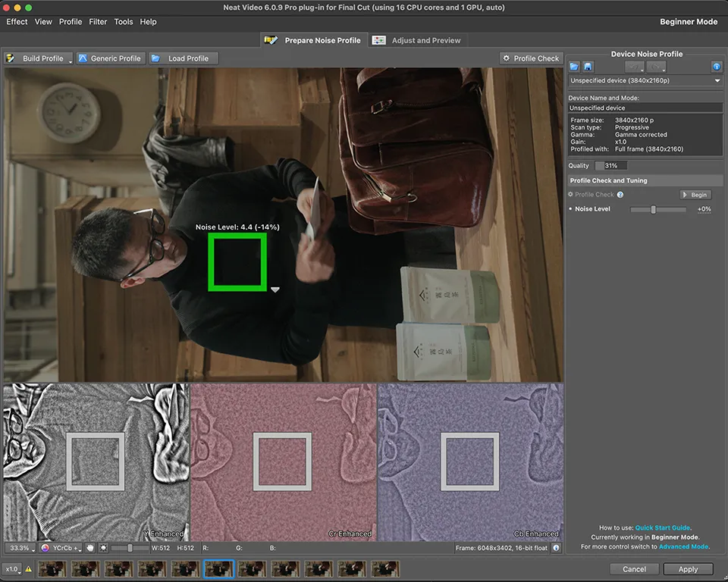Expand the Unspecified device profile dropdown
The image size is (728, 582).
coord(717,80)
